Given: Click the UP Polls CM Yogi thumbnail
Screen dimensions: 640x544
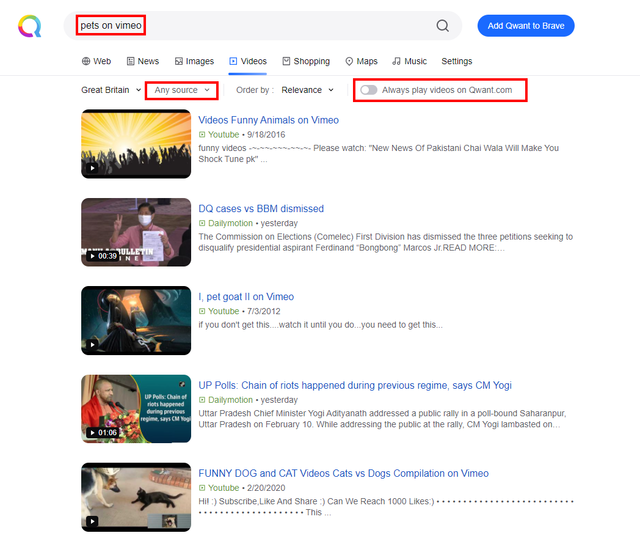Looking at the screenshot, I should tap(136, 409).
